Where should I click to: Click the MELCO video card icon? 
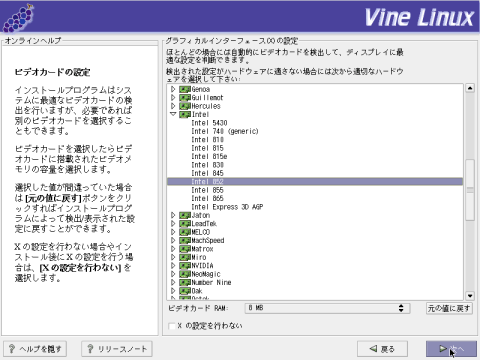pos(185,232)
